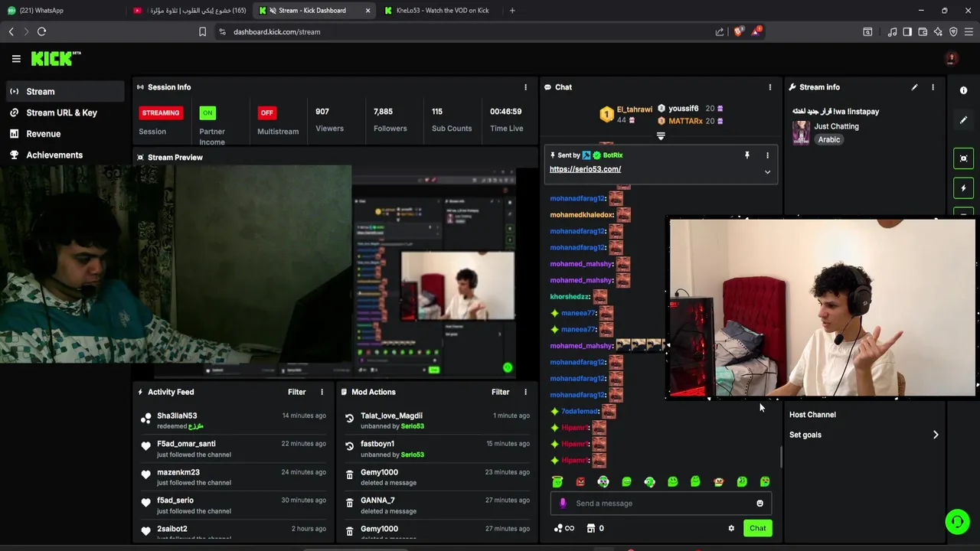Unpin the BotRix pinned message
Screen dimensions: 980x551
tap(746, 155)
